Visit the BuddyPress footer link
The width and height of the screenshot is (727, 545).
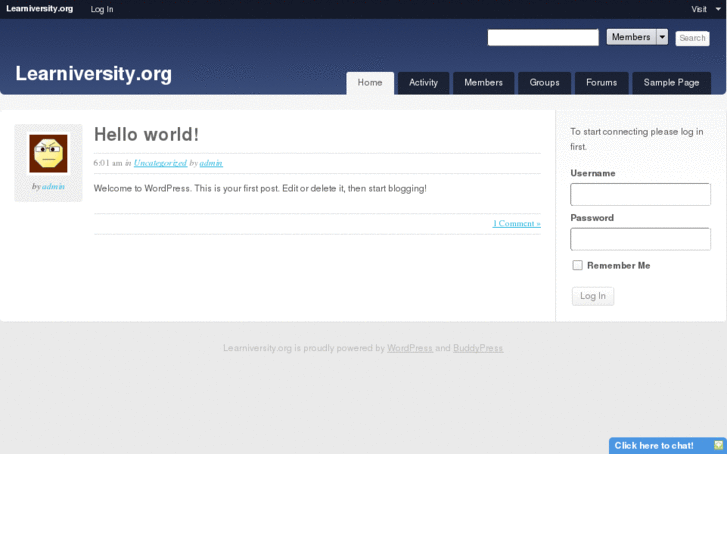coord(478,348)
